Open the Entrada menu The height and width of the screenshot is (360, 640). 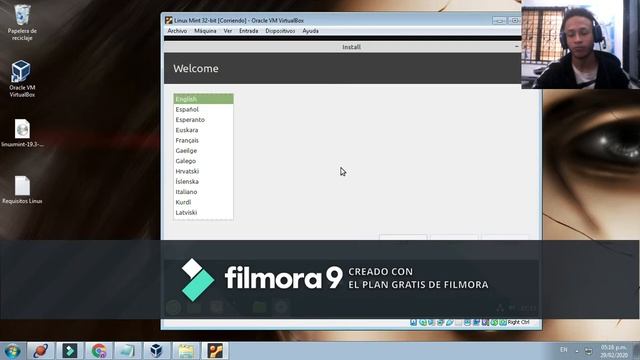click(249, 31)
